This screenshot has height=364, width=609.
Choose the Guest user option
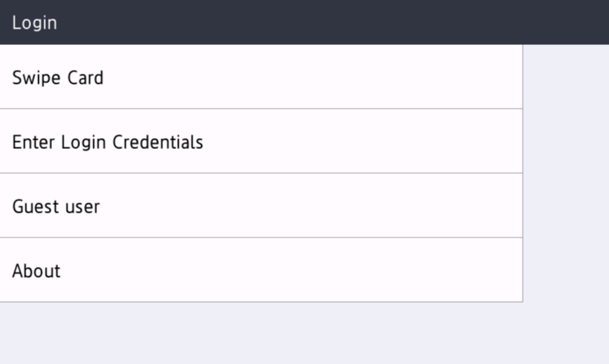(261, 206)
